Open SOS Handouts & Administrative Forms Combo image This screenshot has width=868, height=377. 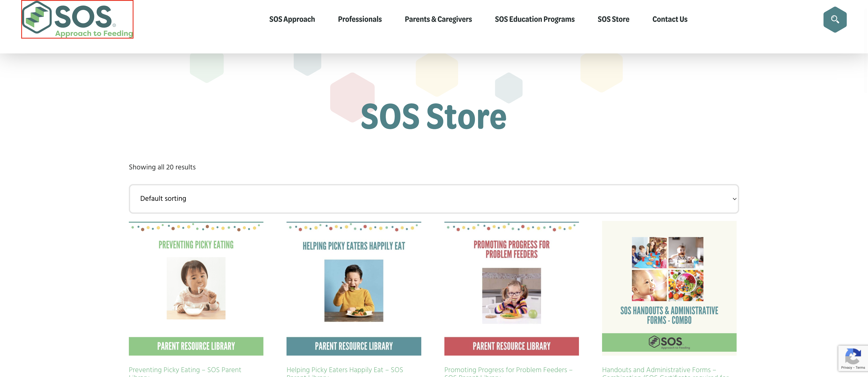(669, 288)
